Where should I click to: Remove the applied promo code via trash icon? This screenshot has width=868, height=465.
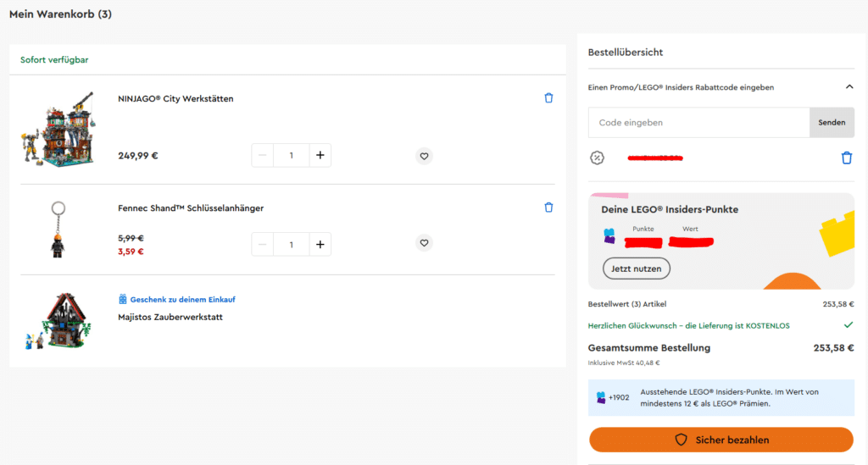click(x=847, y=158)
